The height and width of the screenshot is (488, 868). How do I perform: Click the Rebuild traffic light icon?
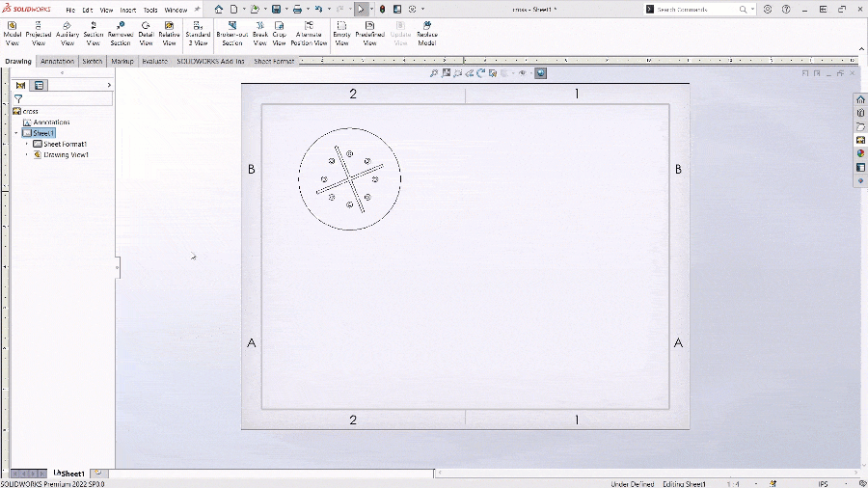click(382, 10)
